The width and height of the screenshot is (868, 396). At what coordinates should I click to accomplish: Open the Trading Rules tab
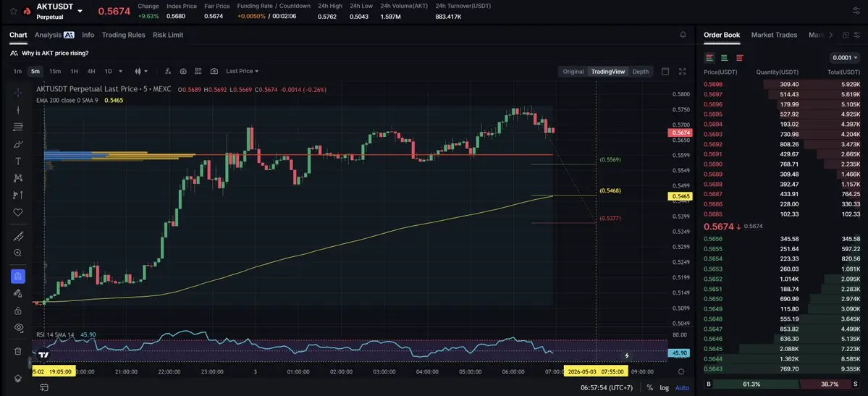pyautogui.click(x=124, y=35)
